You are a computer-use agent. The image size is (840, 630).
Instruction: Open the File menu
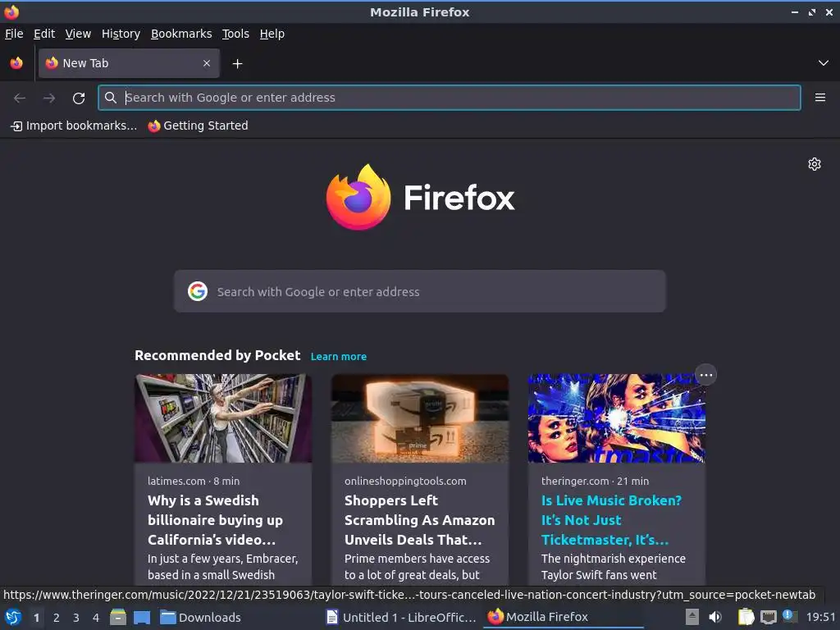(14, 34)
